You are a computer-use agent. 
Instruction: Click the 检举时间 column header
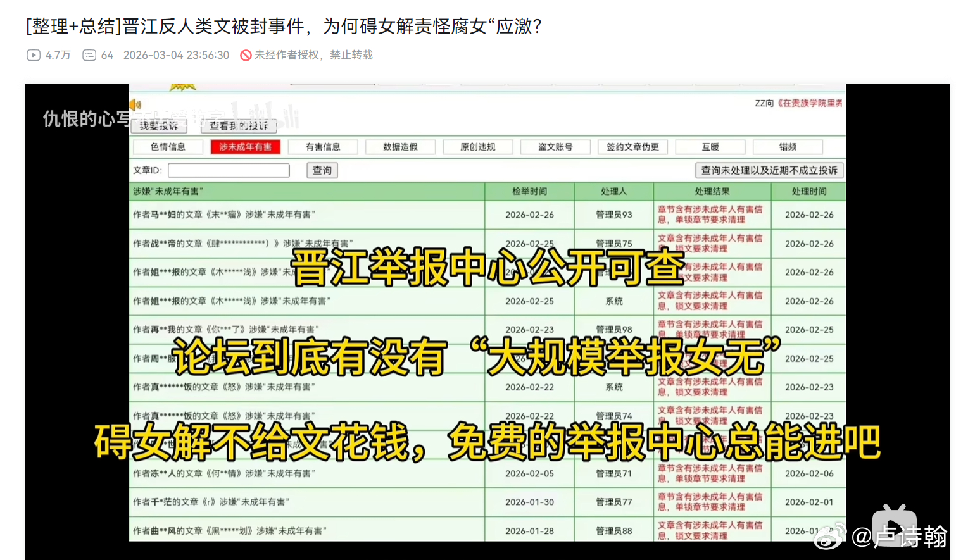point(529,191)
